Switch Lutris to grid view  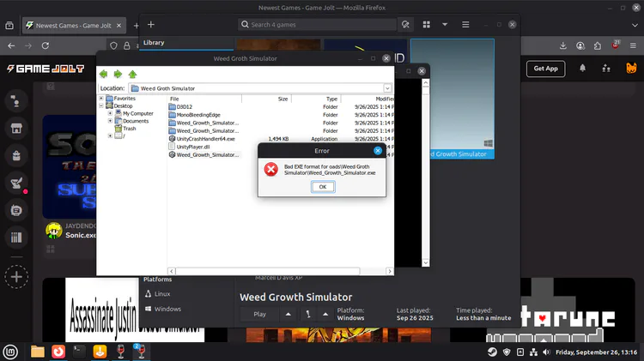coord(427,25)
